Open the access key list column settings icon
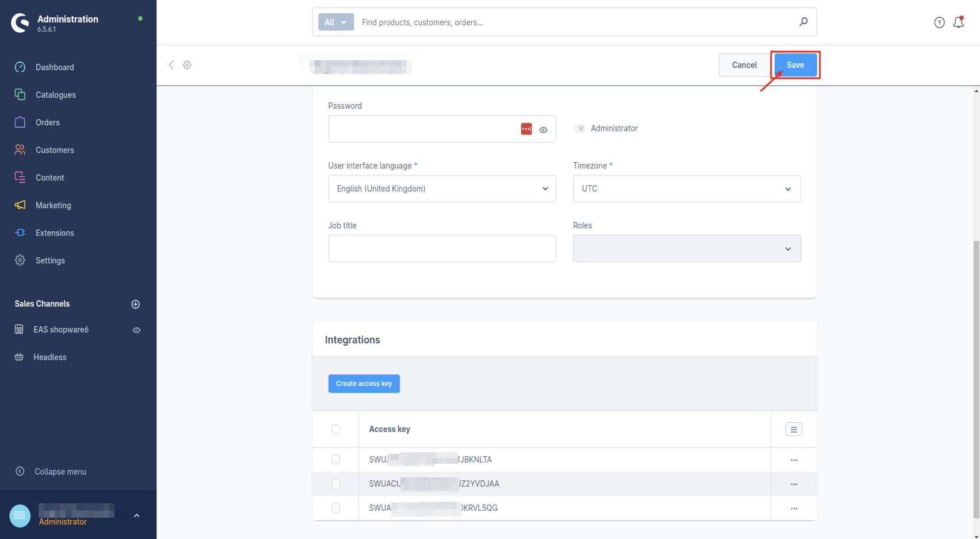The height and width of the screenshot is (539, 980). (x=794, y=429)
